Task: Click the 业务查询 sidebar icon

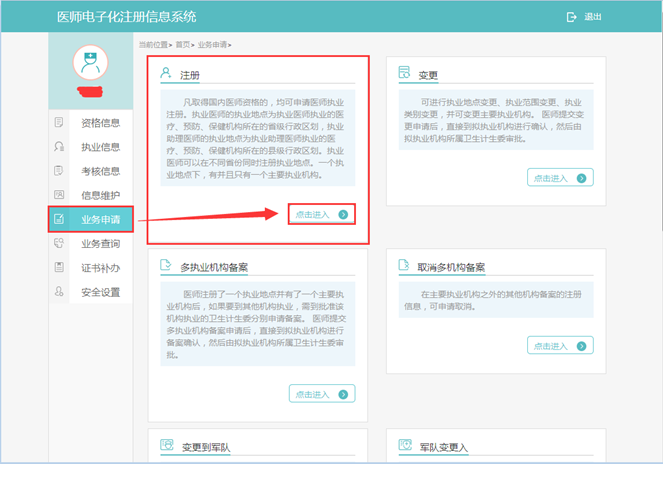Action: click(x=60, y=244)
